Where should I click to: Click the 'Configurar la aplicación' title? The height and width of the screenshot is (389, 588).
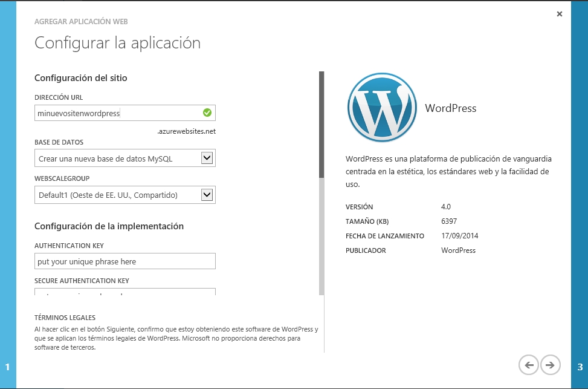tap(117, 43)
